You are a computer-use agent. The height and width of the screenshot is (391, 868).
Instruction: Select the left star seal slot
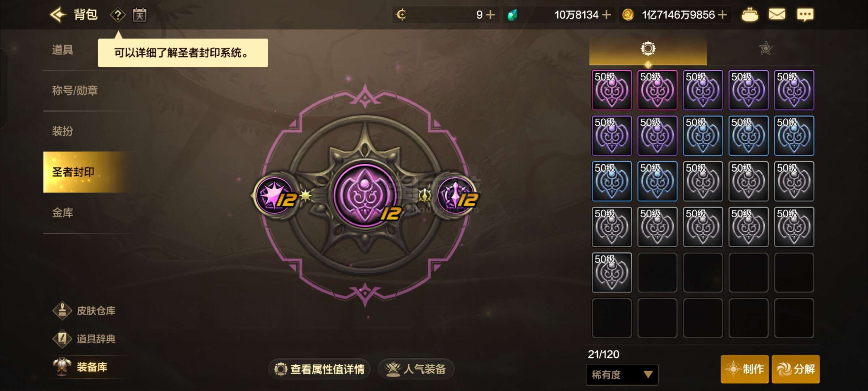coord(276,195)
